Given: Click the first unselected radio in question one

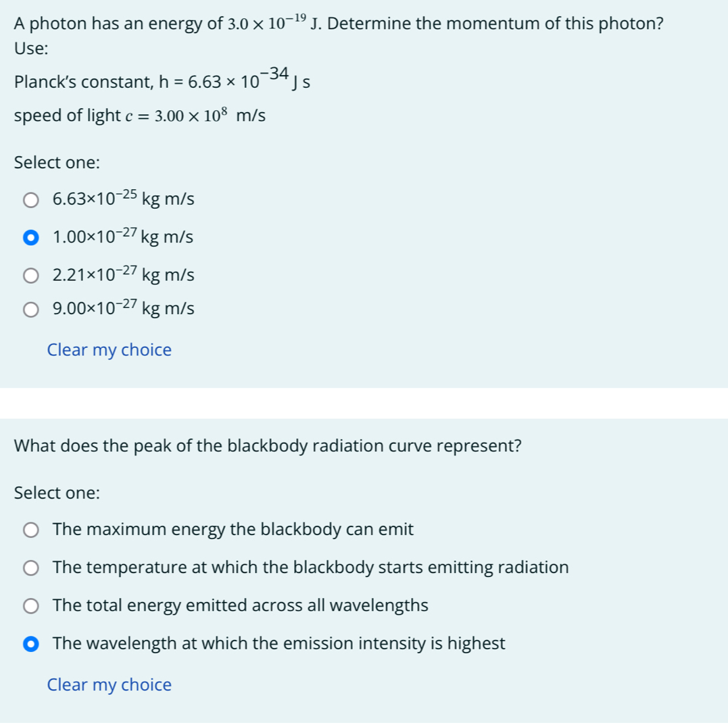Looking at the screenshot, I should pos(30,199).
